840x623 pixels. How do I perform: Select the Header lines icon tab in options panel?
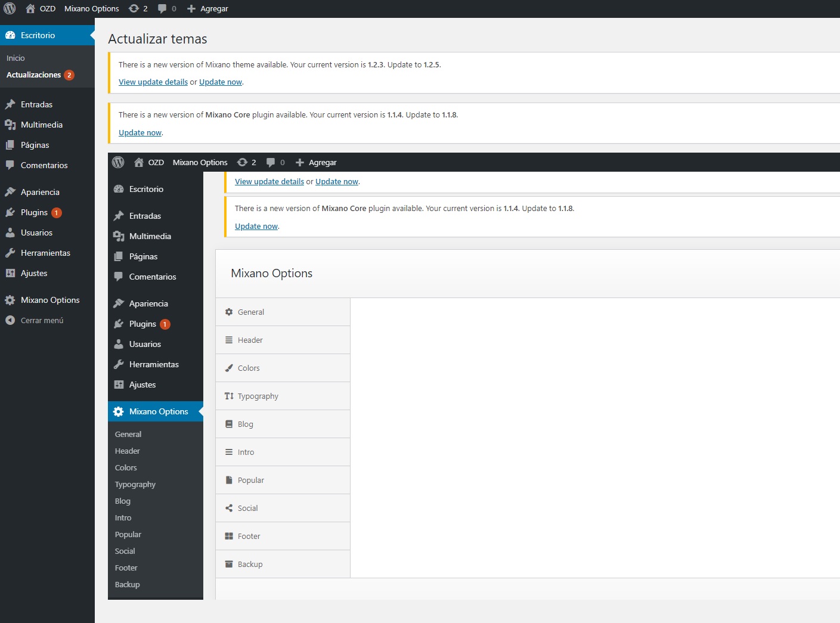tap(229, 340)
